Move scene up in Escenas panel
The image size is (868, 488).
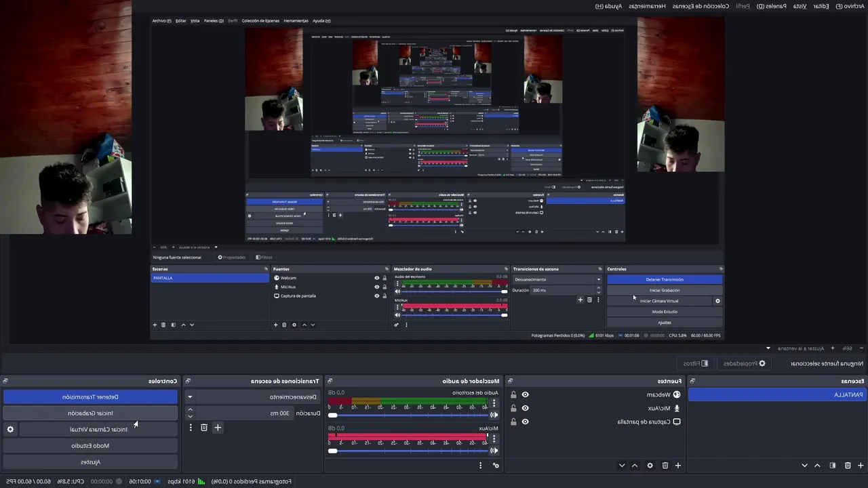(x=817, y=466)
